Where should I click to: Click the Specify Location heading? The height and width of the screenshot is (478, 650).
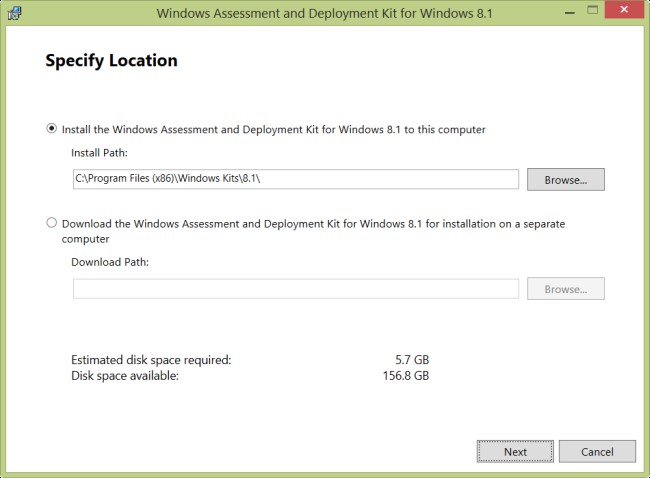point(112,61)
